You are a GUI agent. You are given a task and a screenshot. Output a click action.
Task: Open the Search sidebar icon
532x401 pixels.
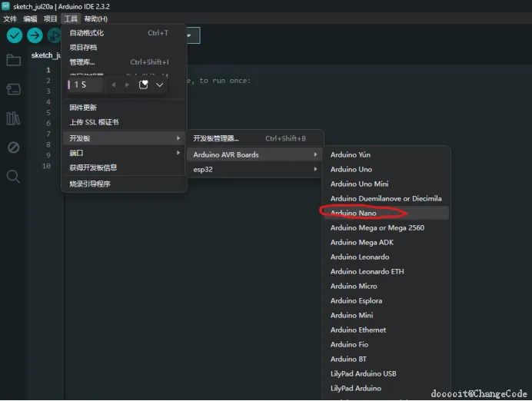[14, 176]
